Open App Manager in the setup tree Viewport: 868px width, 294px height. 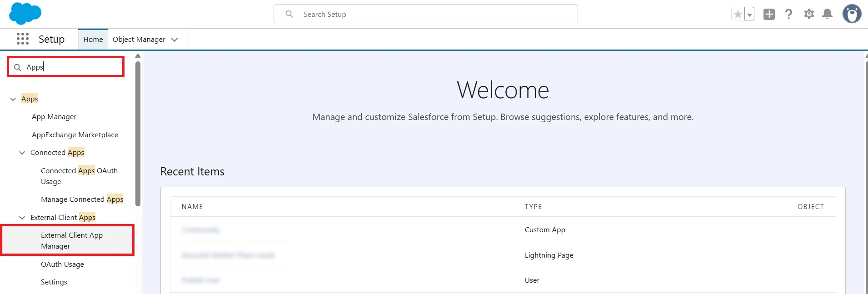[x=54, y=117]
